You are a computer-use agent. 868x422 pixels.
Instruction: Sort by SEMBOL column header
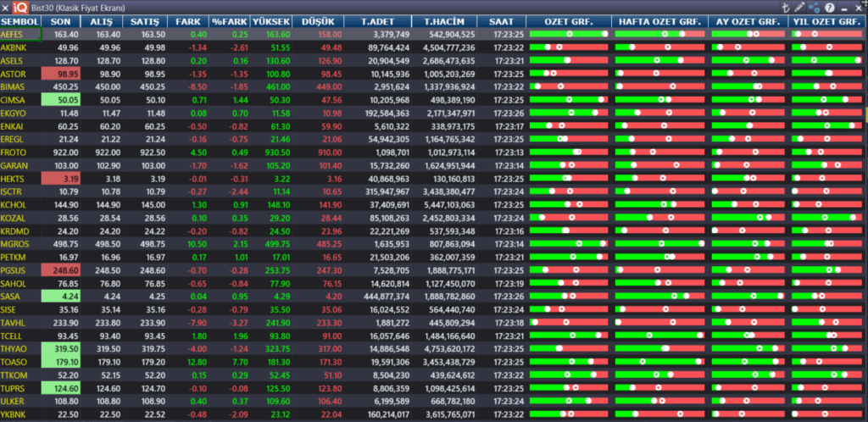20,21
